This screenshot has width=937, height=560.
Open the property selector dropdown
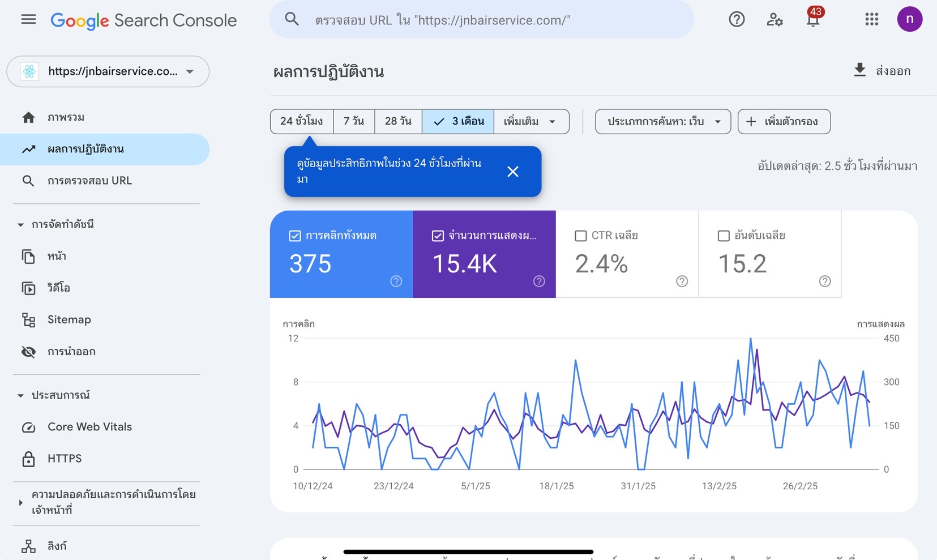click(108, 71)
